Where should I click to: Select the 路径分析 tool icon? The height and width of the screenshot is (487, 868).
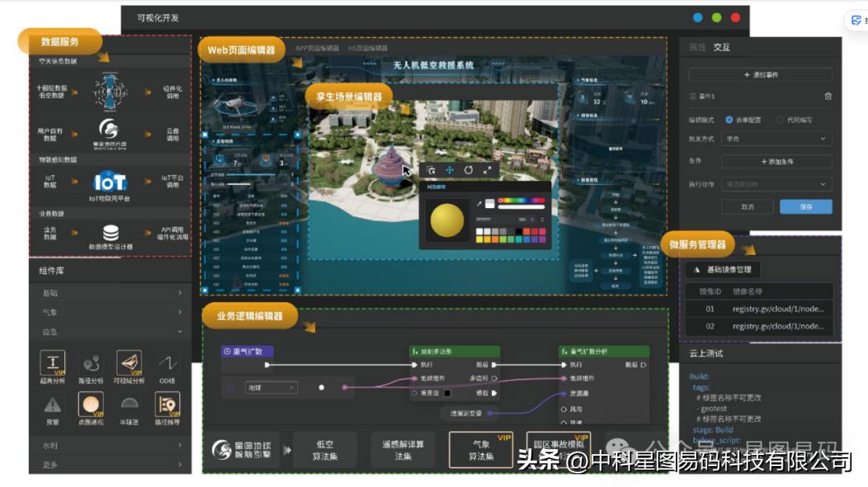(90, 363)
